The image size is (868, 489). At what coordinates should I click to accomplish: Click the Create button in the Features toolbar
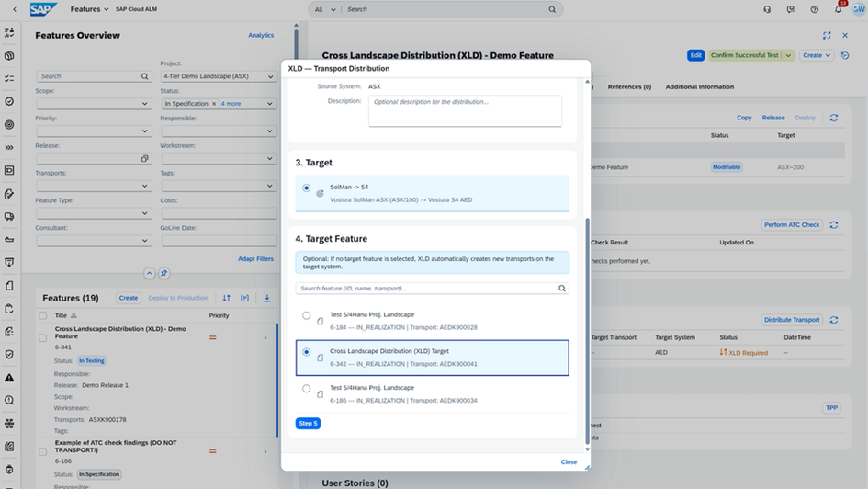click(x=129, y=298)
